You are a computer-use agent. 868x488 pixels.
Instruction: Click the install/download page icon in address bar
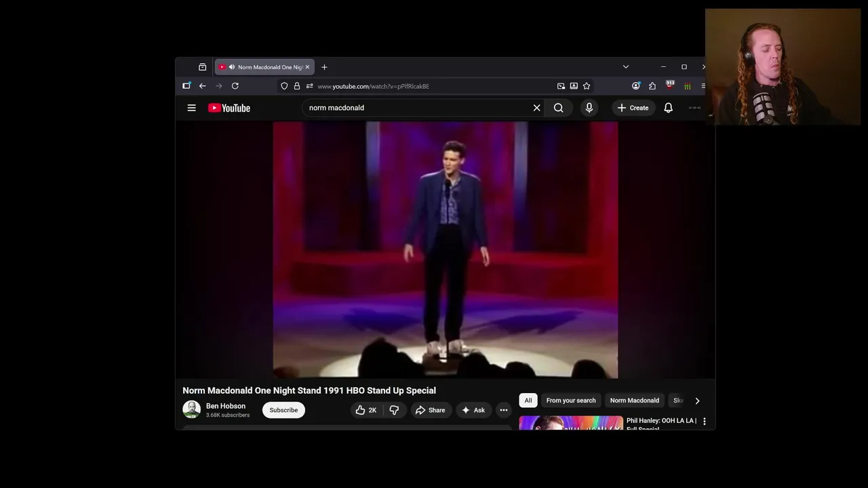[574, 86]
